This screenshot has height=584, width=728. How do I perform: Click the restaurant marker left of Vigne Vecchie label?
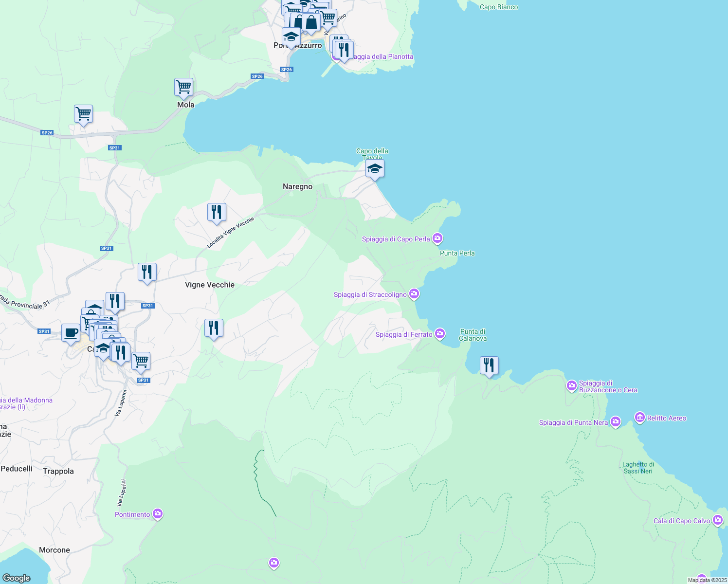(x=147, y=273)
